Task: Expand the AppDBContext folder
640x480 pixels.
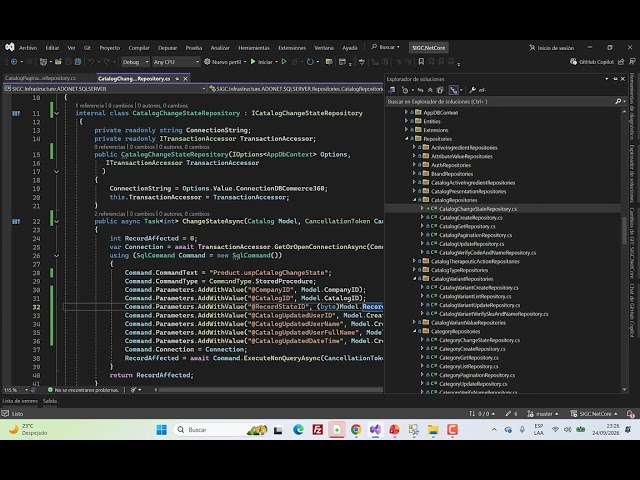Action: 406,112
